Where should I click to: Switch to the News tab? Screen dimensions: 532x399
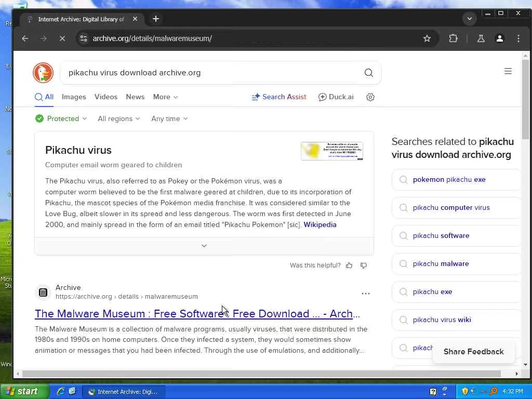coord(135,97)
